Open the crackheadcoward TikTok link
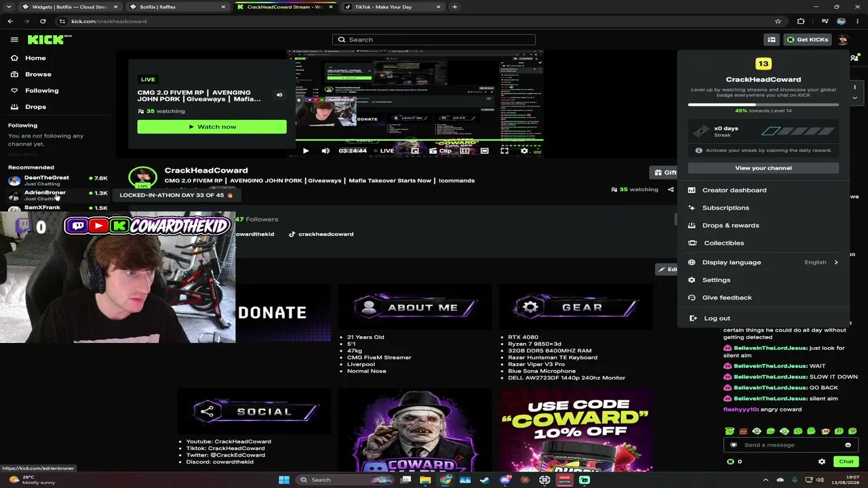Screen dimensions: 868x488 pyautogui.click(x=321, y=234)
